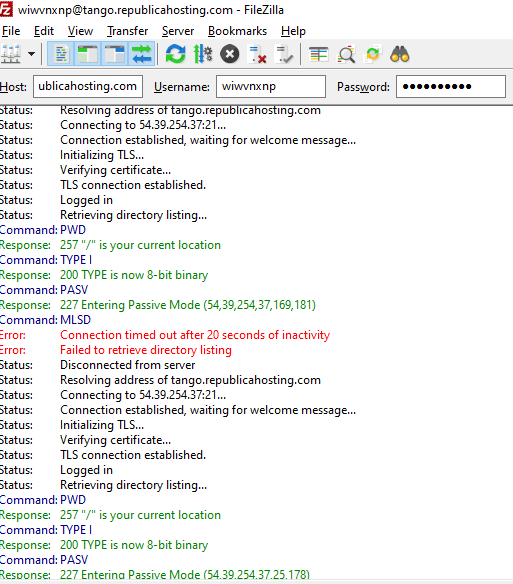This screenshot has width=513, height=584.
Task: Toggle transfer queue display
Action: point(142,54)
